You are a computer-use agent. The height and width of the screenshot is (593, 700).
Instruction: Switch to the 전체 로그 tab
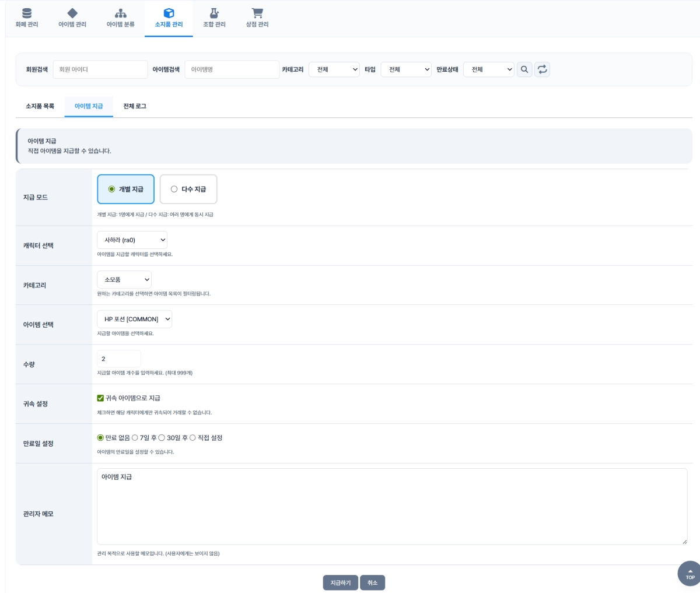click(135, 106)
